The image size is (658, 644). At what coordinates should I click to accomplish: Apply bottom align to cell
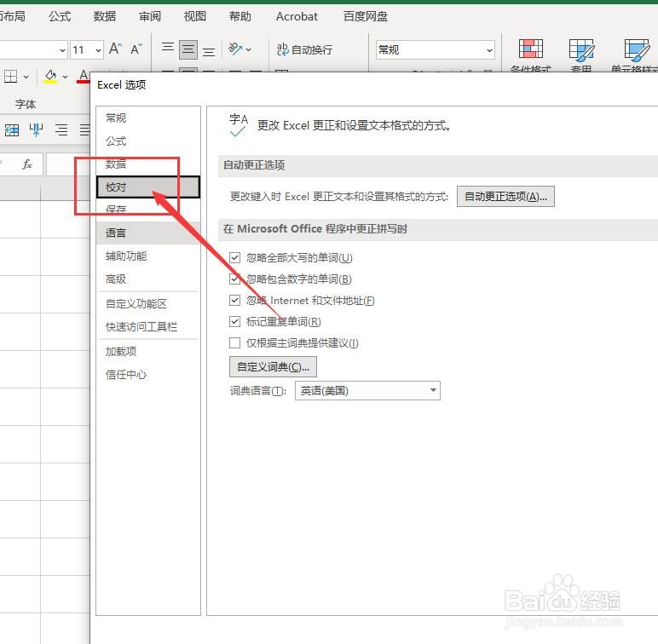[209, 52]
